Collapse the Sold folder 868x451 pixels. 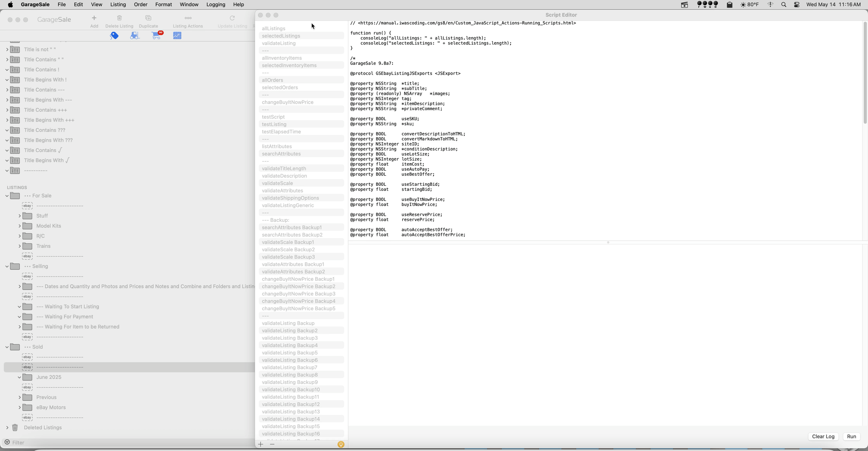pos(7,347)
